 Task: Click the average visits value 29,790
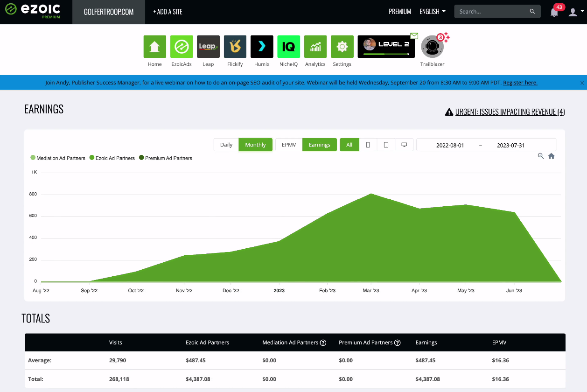(117, 360)
